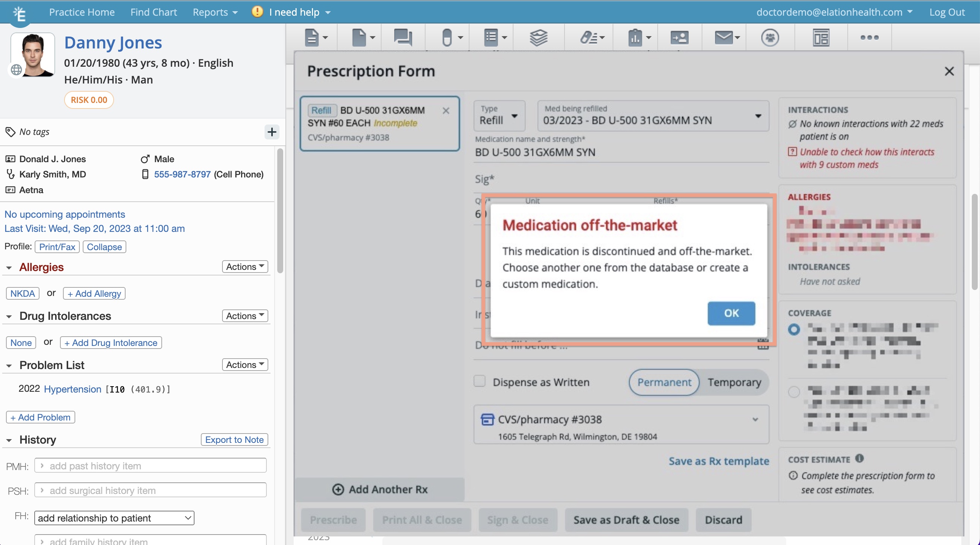Click the stacked layers toolbar icon
Image resolution: width=980 pixels, height=545 pixels.
538,37
